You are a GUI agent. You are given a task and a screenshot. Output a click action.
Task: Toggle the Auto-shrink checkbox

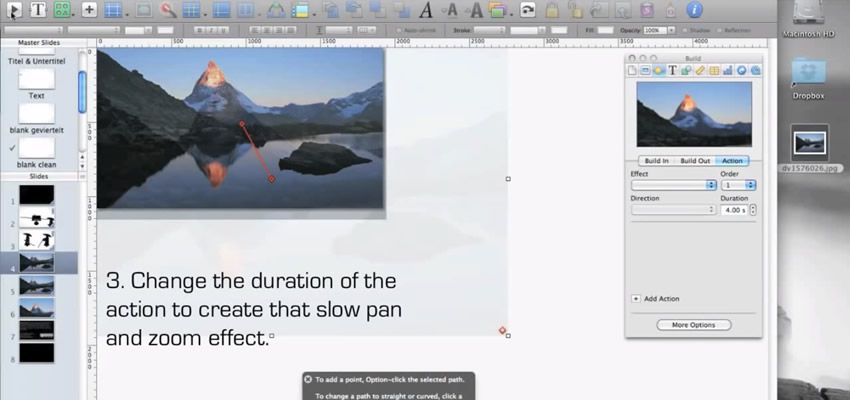pos(399,30)
